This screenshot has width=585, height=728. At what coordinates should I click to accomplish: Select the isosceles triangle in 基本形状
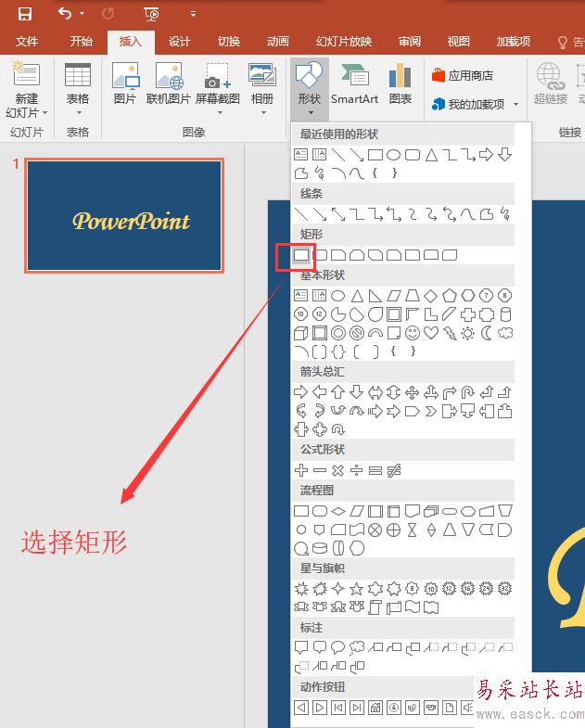357,296
